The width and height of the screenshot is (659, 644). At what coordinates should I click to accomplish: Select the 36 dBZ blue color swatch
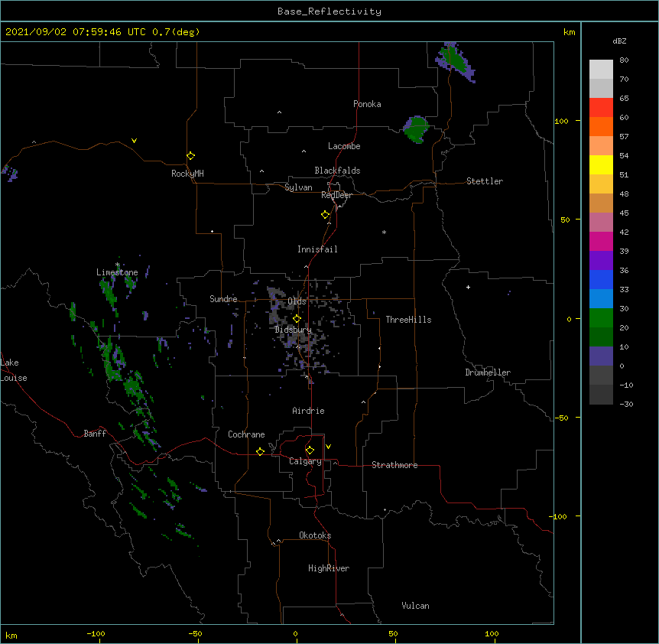pos(601,279)
